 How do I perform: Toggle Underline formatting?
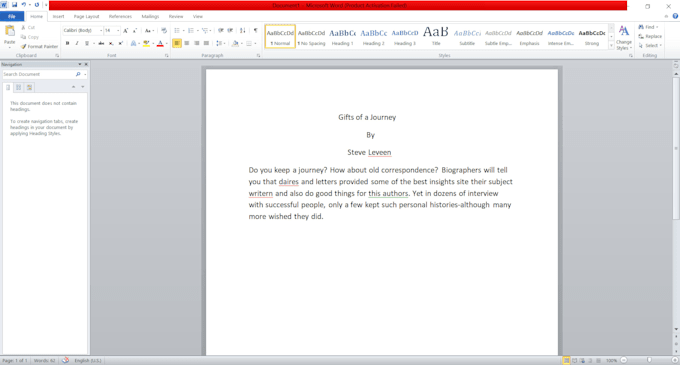click(87, 43)
